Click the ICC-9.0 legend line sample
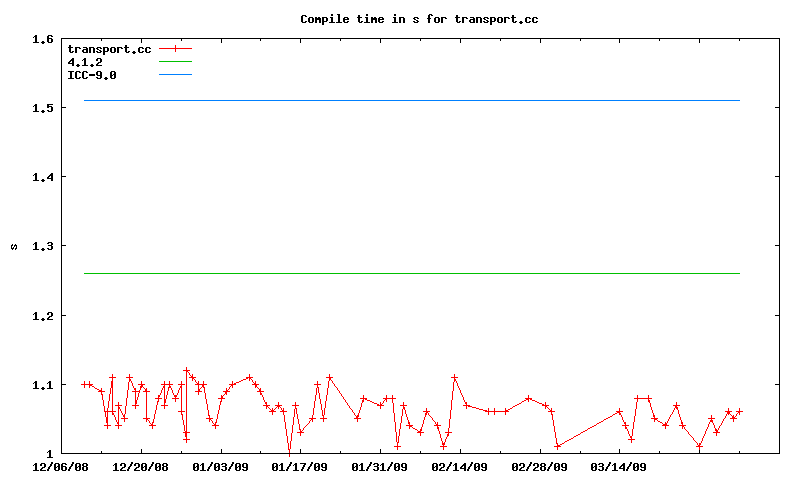The height and width of the screenshot is (480, 800). (x=175, y=75)
